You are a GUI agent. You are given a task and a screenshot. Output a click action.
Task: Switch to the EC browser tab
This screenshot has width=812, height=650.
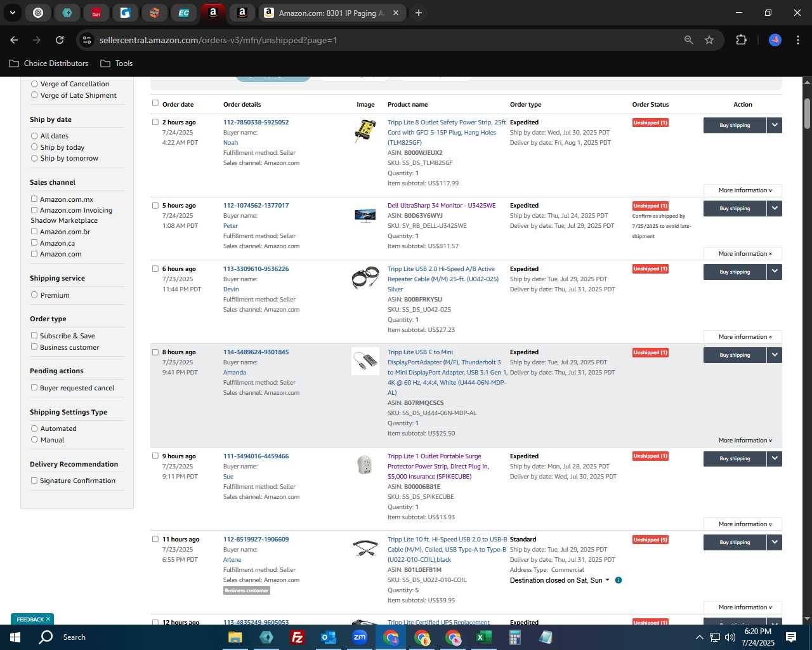(x=183, y=13)
